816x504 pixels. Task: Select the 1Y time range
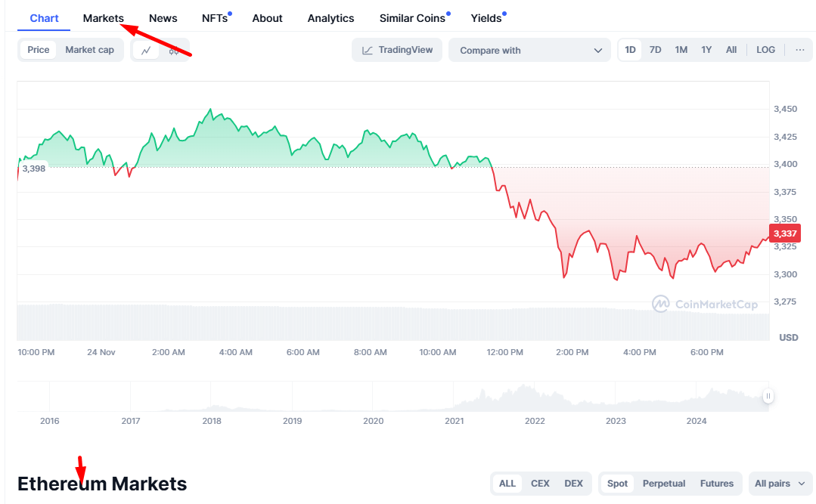click(706, 50)
